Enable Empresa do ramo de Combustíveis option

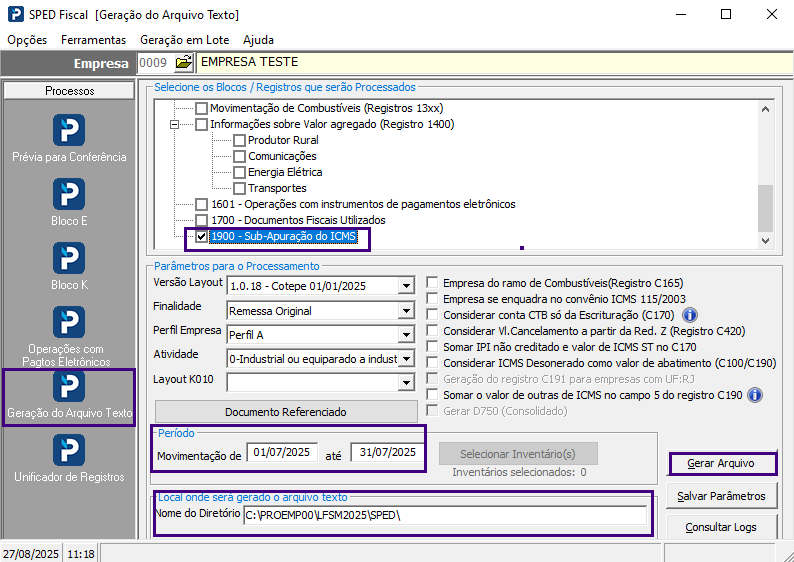click(432, 283)
